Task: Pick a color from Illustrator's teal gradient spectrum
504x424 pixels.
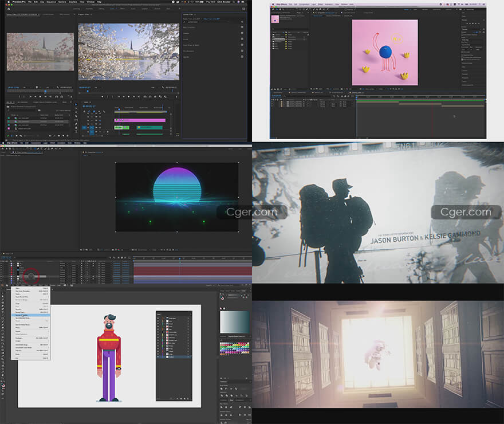Action: (235, 322)
